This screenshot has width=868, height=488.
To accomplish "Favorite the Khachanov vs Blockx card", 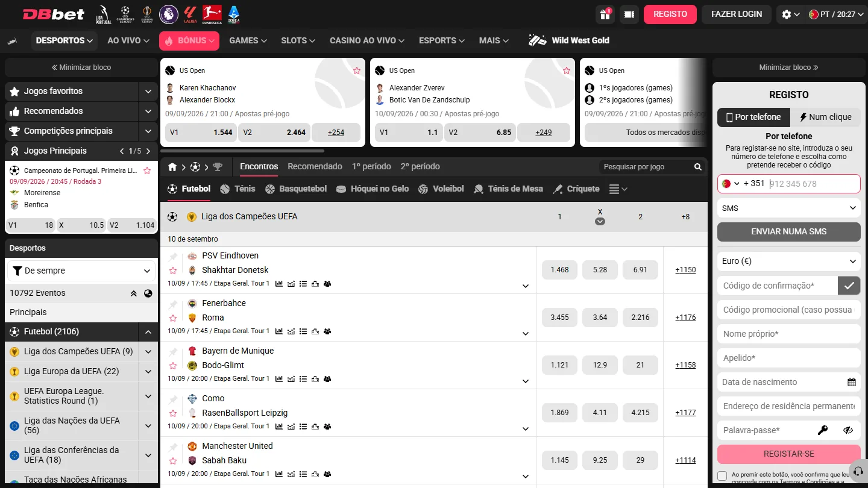I will click(x=357, y=70).
